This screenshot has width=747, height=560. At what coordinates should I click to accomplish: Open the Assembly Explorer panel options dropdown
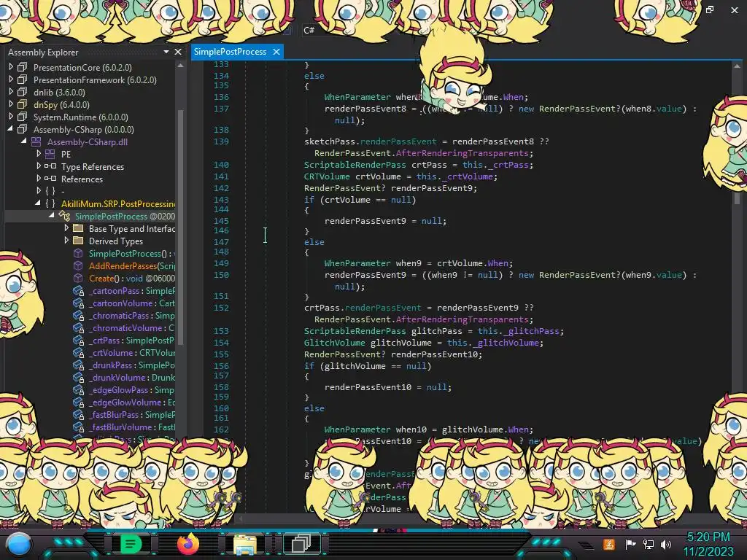click(166, 52)
